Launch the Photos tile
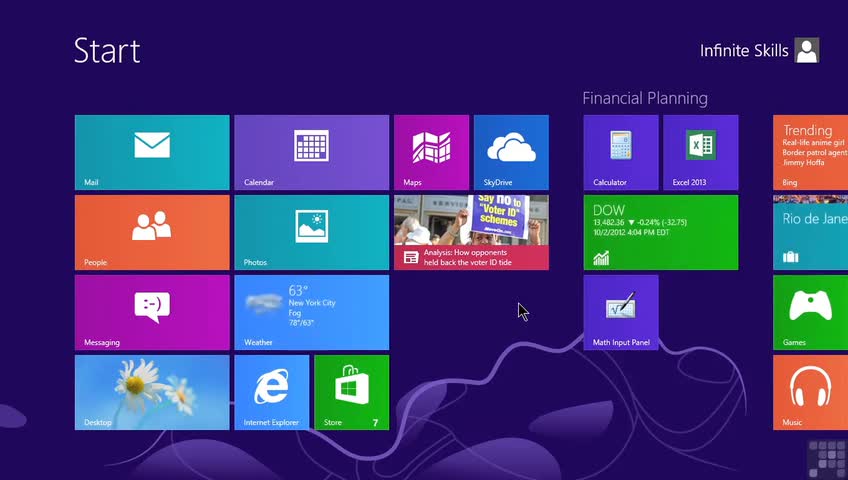Image resolution: width=848 pixels, height=480 pixels. 312,232
